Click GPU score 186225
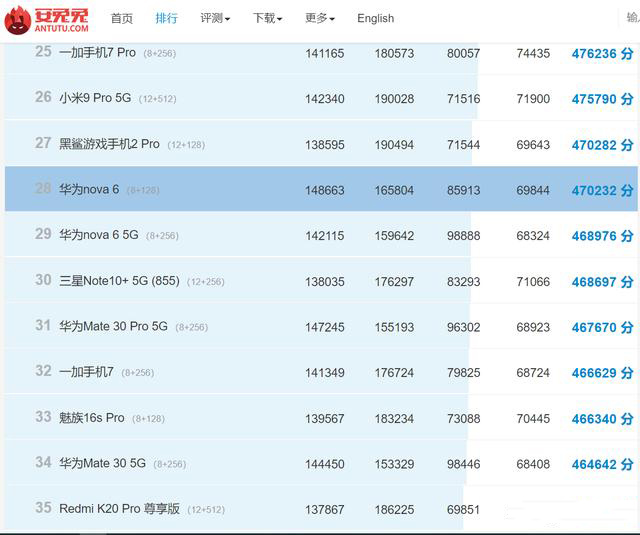Viewport: 640px width, 535px height. click(x=394, y=510)
